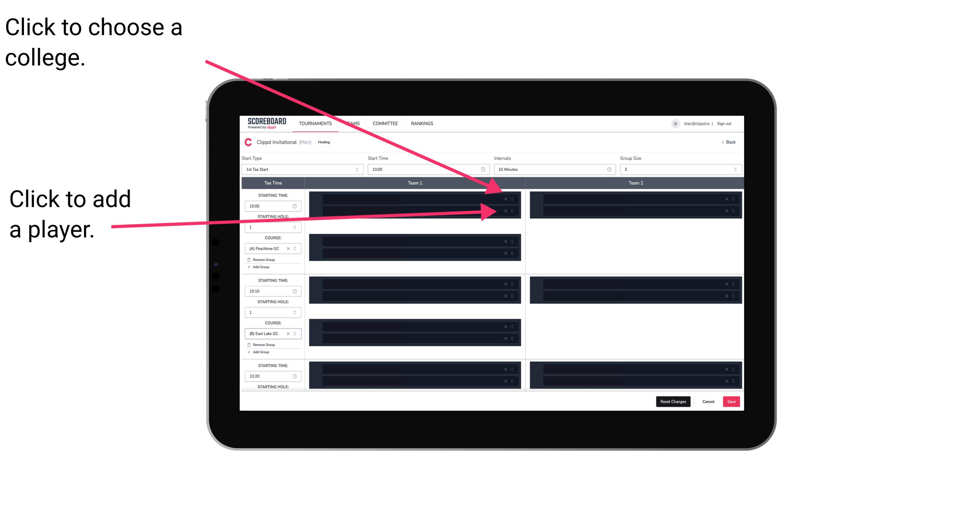
Task: Click the X icon second player slot Team 1
Action: [505, 210]
